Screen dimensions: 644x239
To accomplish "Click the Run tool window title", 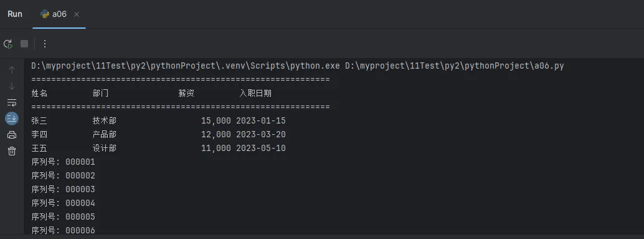I will tap(15, 14).
